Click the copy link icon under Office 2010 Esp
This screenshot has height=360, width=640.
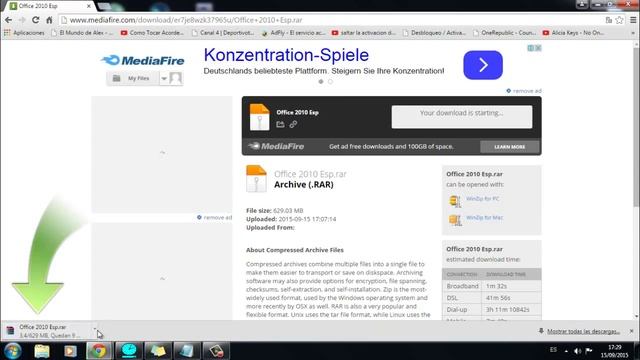tap(293, 124)
